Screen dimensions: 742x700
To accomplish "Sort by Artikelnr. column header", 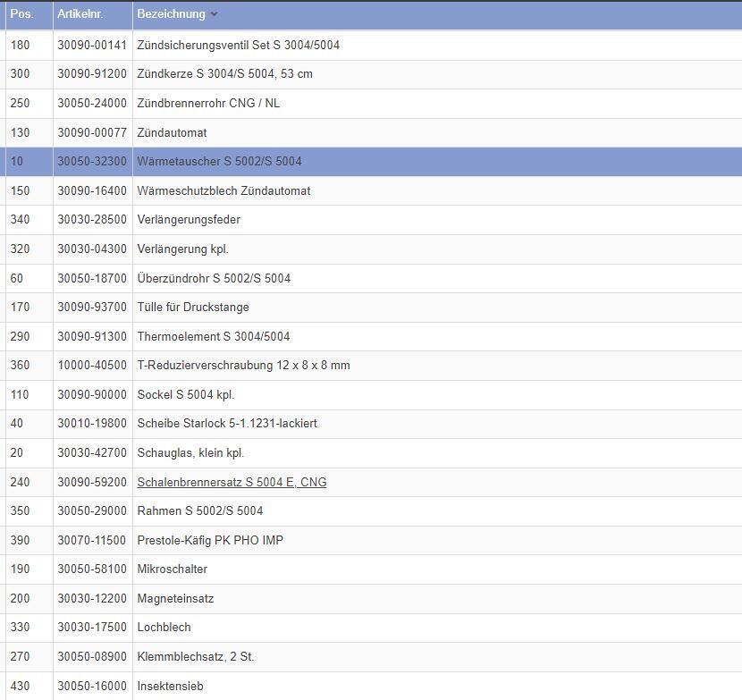I will pyautogui.click(x=80, y=14).
